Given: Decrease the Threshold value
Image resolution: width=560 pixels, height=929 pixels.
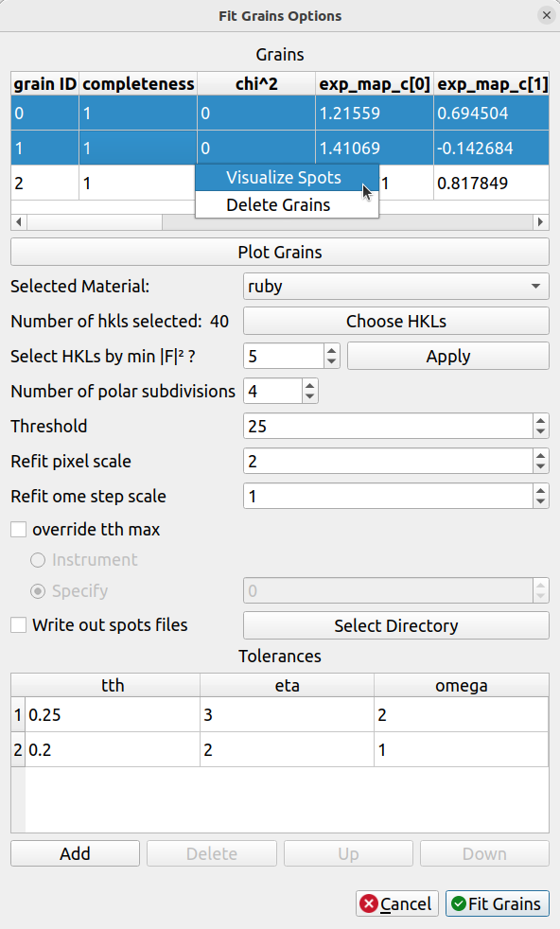Looking at the screenshot, I should (540, 432).
